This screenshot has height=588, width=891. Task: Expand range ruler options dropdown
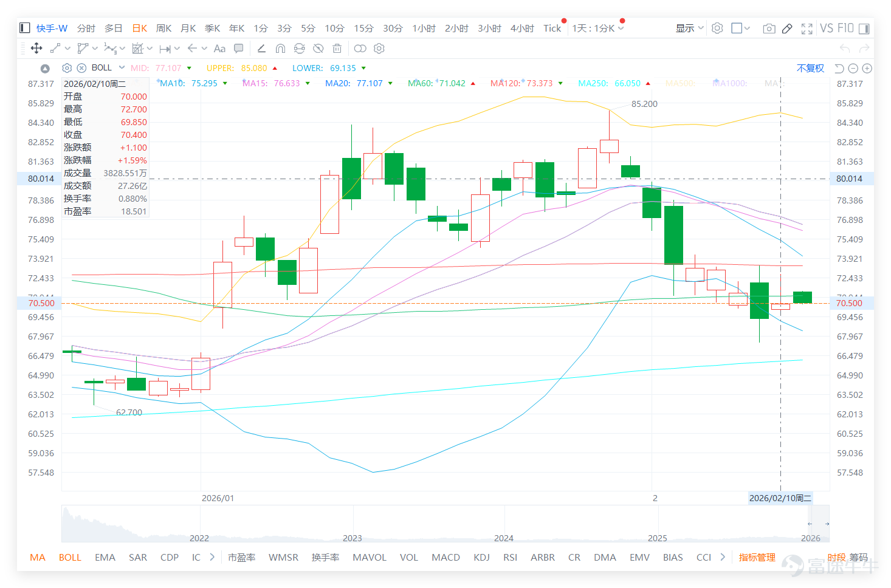pyautogui.click(x=177, y=49)
